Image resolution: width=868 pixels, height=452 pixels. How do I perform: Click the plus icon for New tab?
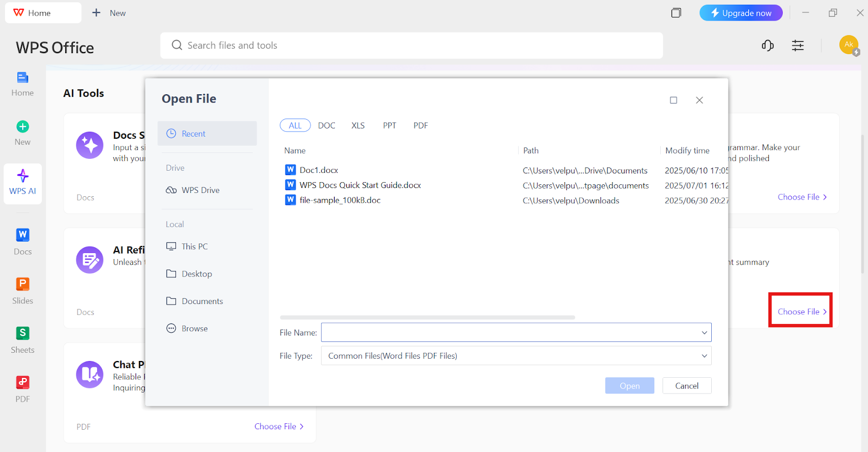coord(96,12)
